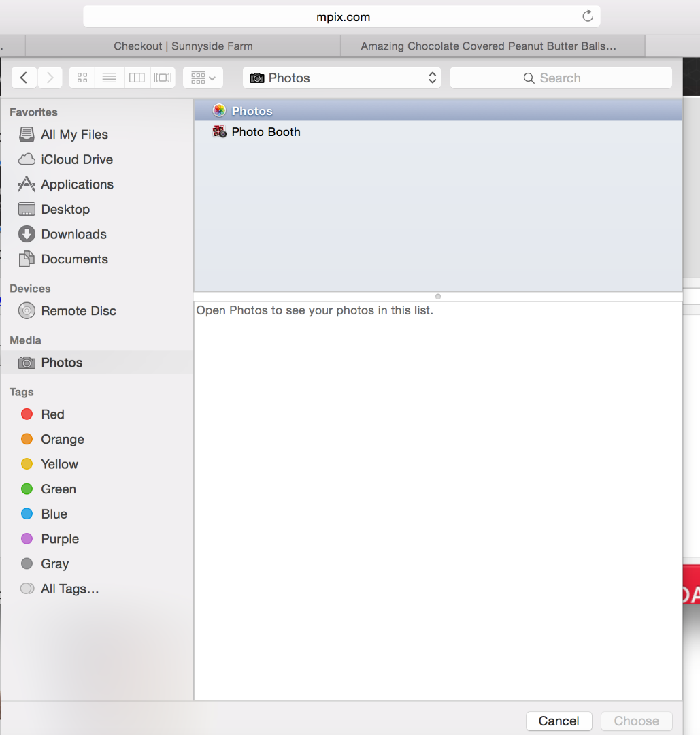Click the Media section header

coord(25,340)
